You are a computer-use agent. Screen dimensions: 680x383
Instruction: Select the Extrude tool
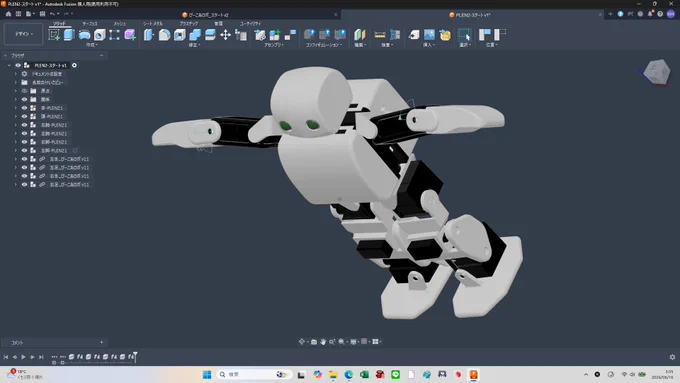pyautogui.click(x=69, y=35)
